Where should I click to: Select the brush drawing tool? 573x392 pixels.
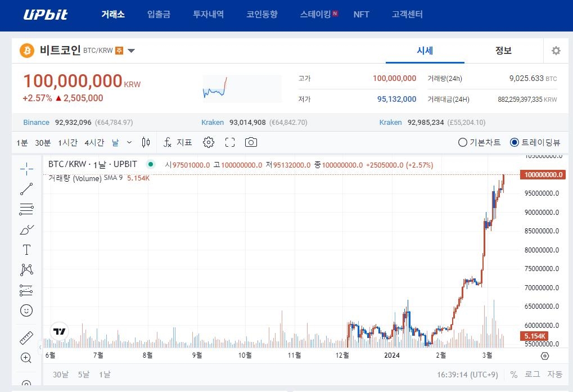[26, 229]
